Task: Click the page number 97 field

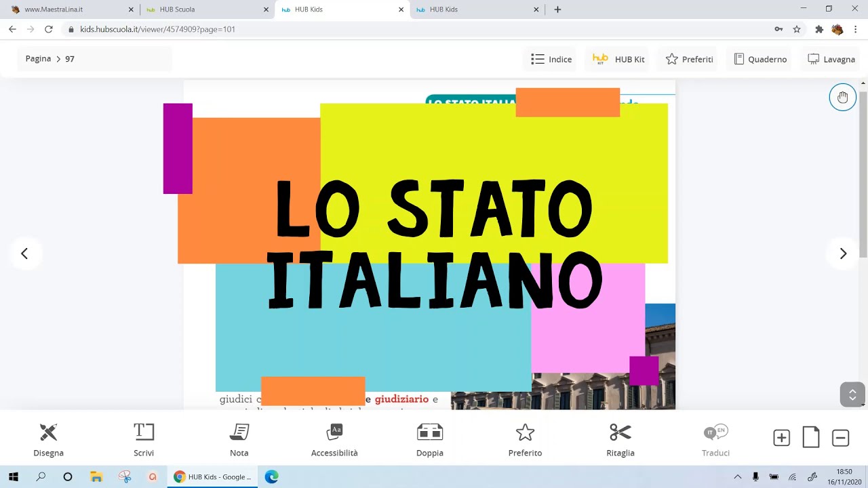Action: (x=70, y=59)
